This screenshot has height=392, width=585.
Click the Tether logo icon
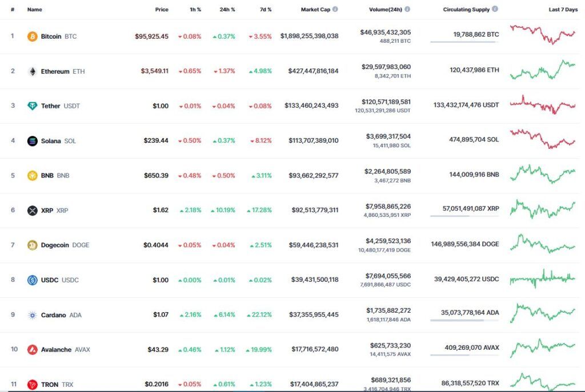coord(33,106)
